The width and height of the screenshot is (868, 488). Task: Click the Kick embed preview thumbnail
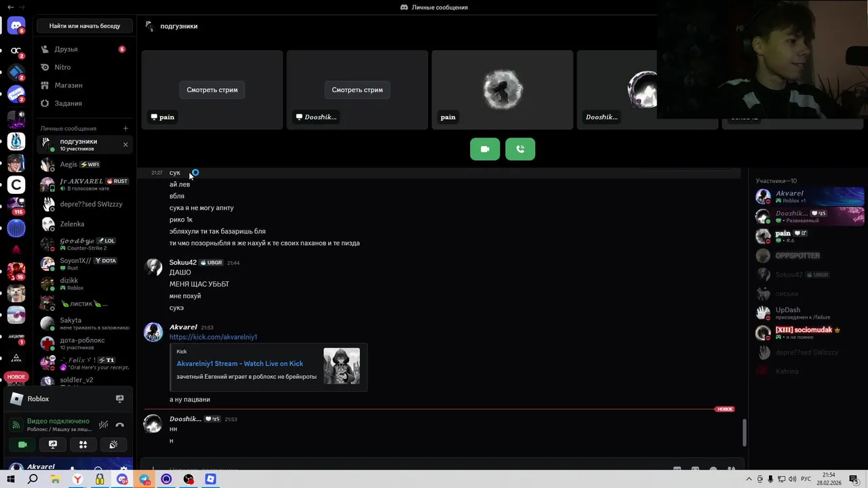click(x=342, y=366)
